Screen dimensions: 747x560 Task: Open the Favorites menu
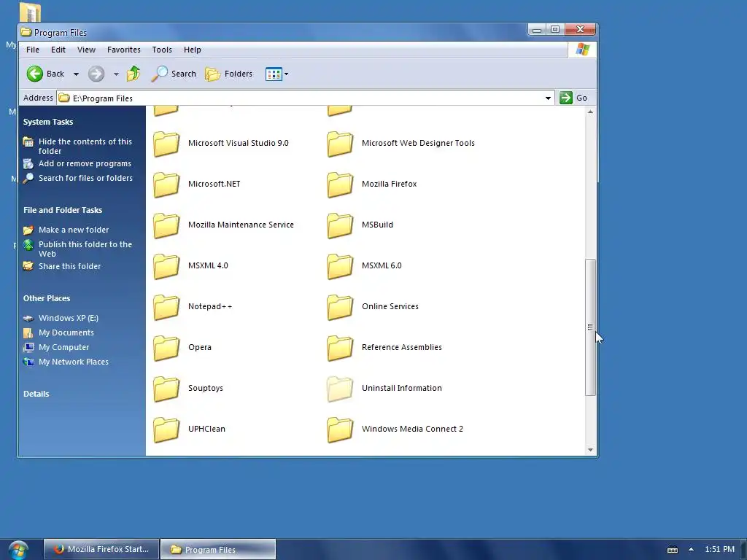124,50
